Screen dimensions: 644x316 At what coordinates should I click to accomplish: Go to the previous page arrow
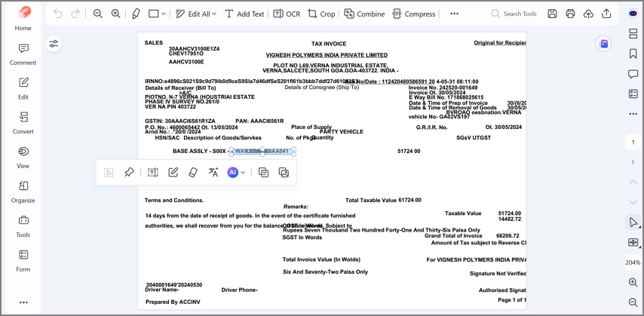pyautogui.click(x=633, y=182)
